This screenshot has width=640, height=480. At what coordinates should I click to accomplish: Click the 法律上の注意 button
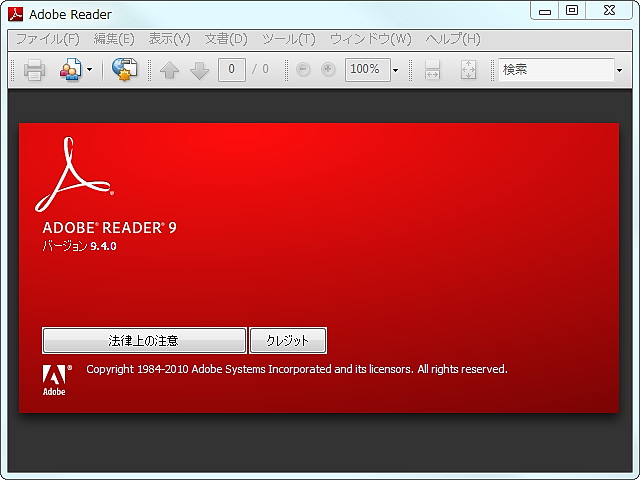(x=144, y=340)
